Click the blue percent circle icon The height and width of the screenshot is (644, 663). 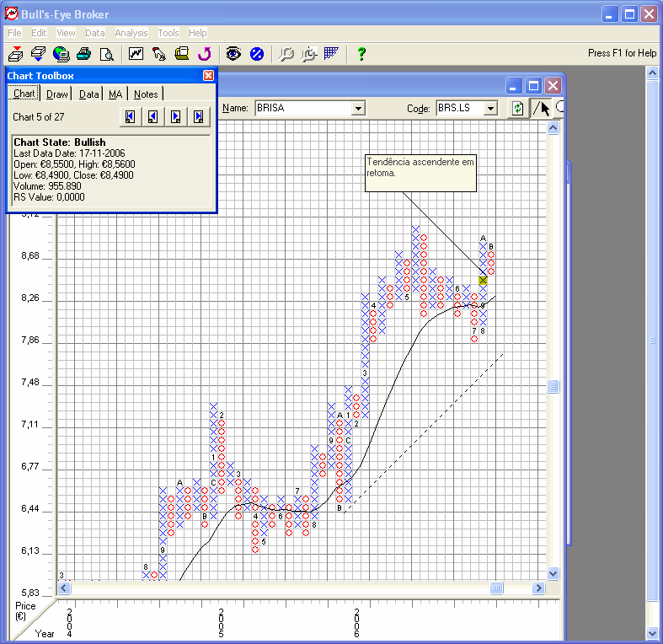pyautogui.click(x=257, y=54)
